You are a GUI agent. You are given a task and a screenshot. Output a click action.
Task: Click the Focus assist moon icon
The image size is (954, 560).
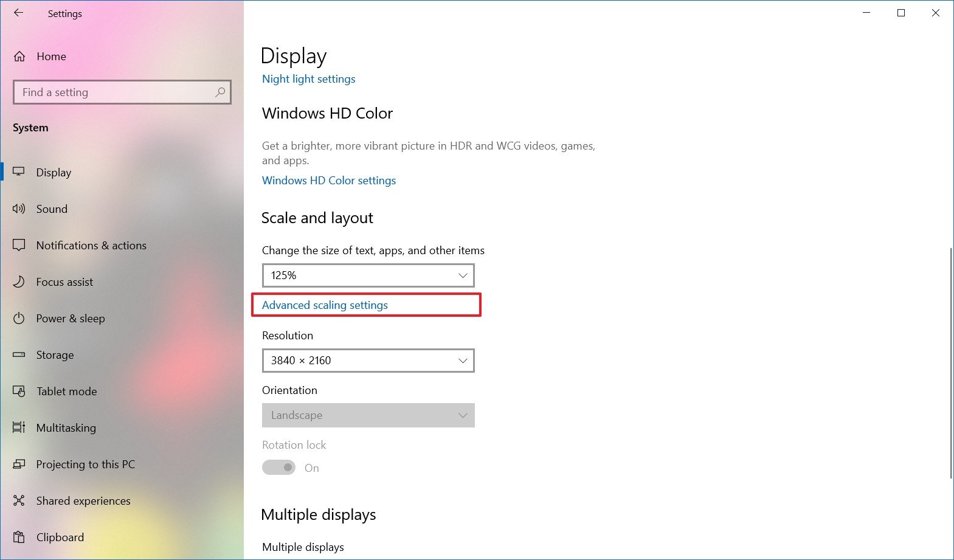[x=19, y=282]
